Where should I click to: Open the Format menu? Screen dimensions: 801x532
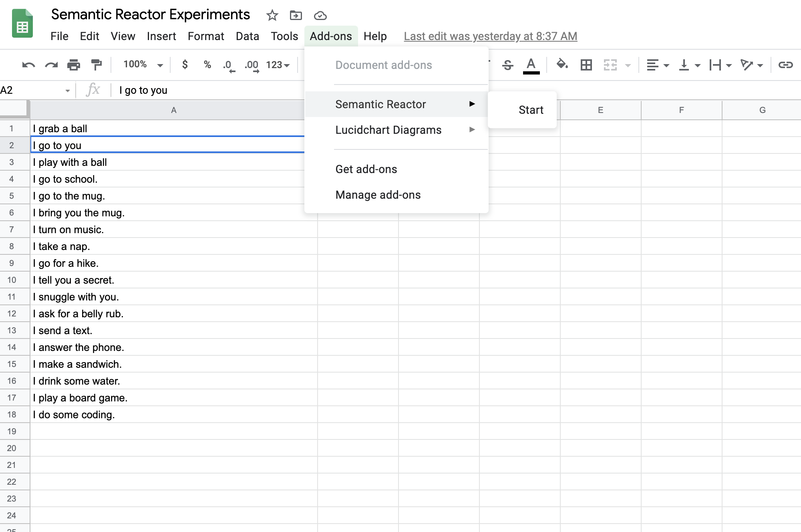tap(205, 36)
